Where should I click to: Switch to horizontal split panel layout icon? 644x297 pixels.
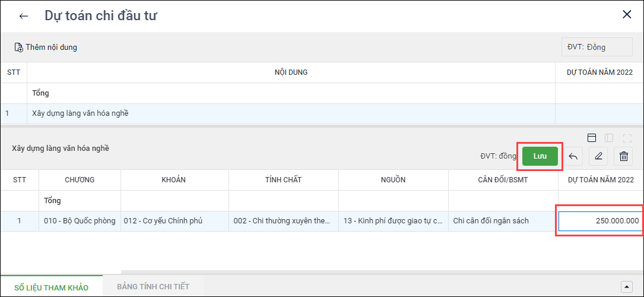[591, 138]
